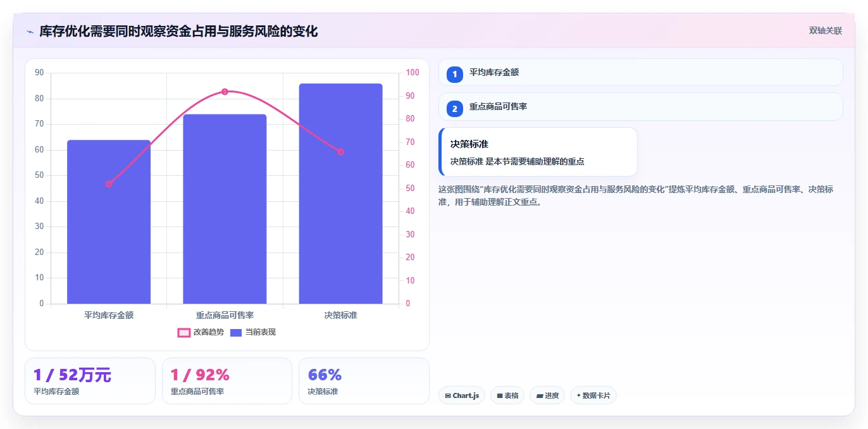Open the 重点商品可售率 list item

pos(641,106)
